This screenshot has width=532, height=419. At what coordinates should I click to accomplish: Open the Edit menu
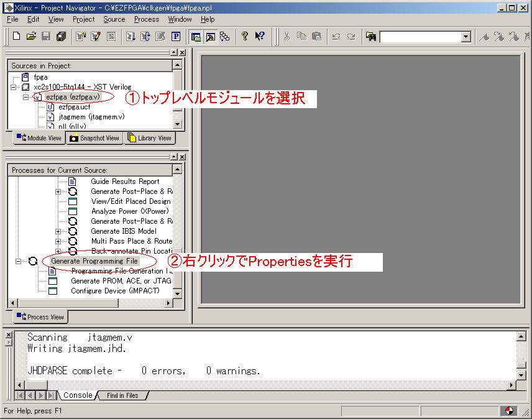[x=34, y=19]
